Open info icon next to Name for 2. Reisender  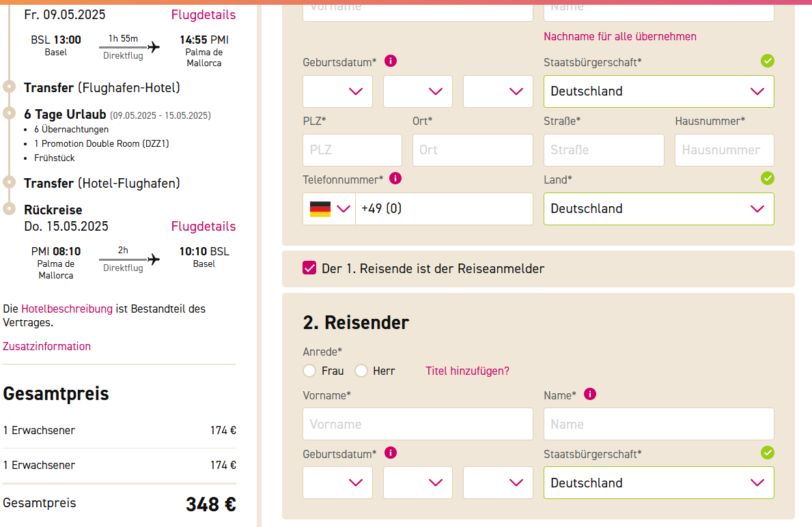pos(590,394)
